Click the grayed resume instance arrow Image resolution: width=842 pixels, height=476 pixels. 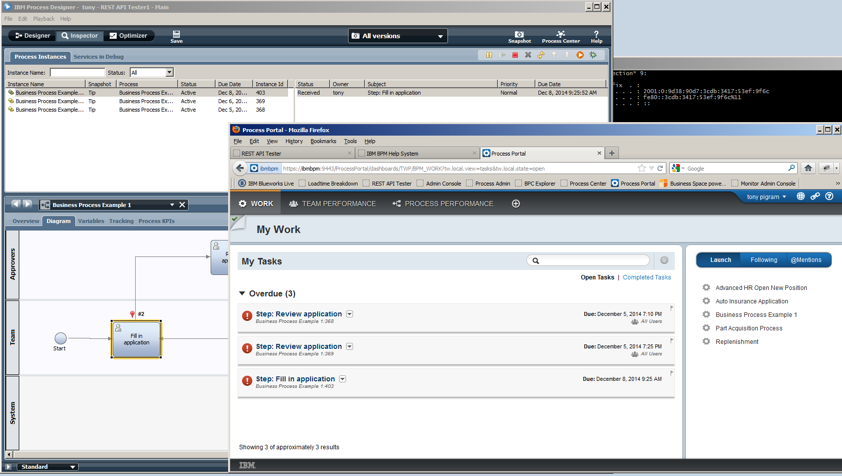coord(502,55)
